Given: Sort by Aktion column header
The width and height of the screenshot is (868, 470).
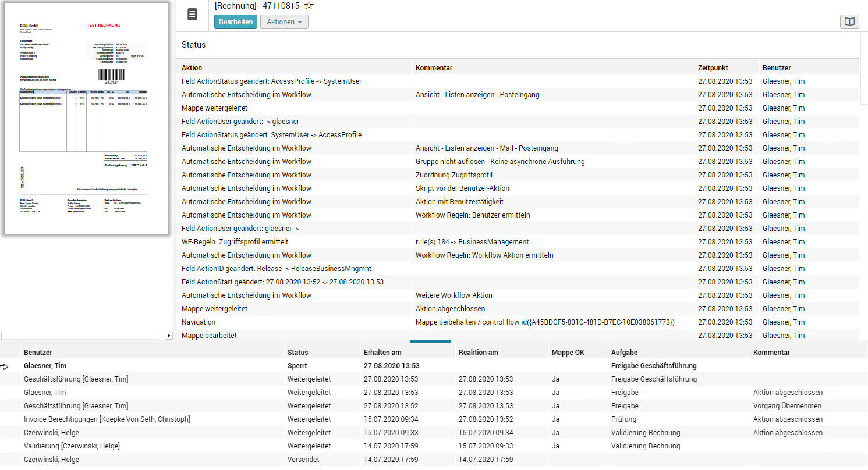Looking at the screenshot, I should [192, 68].
